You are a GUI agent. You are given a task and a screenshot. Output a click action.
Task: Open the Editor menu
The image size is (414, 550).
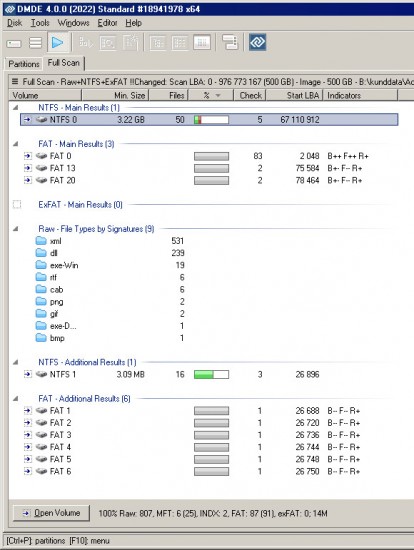[x=107, y=23]
